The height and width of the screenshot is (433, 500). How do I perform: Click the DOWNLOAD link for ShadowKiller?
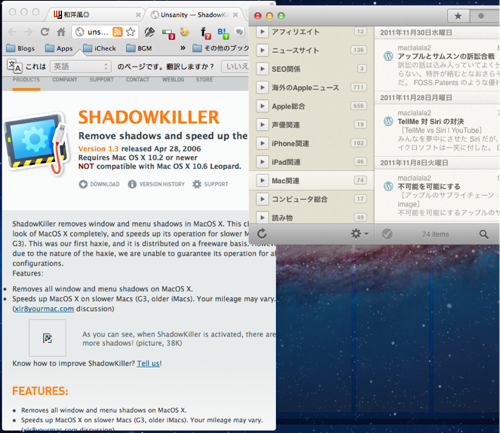coord(99,184)
